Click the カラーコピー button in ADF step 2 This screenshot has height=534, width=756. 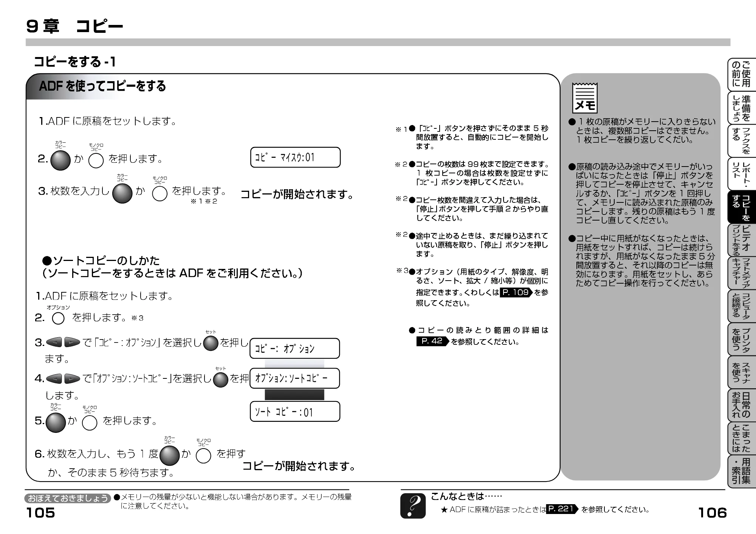[x=60, y=160]
